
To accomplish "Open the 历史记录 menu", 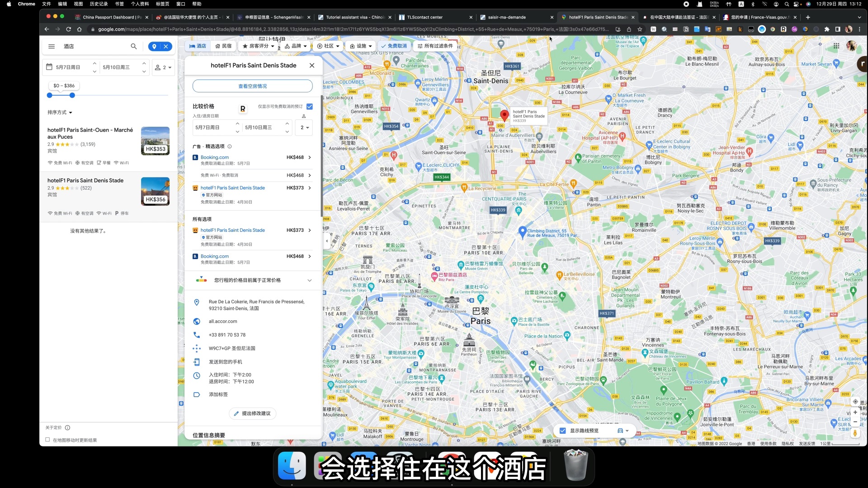I will tap(99, 4).
